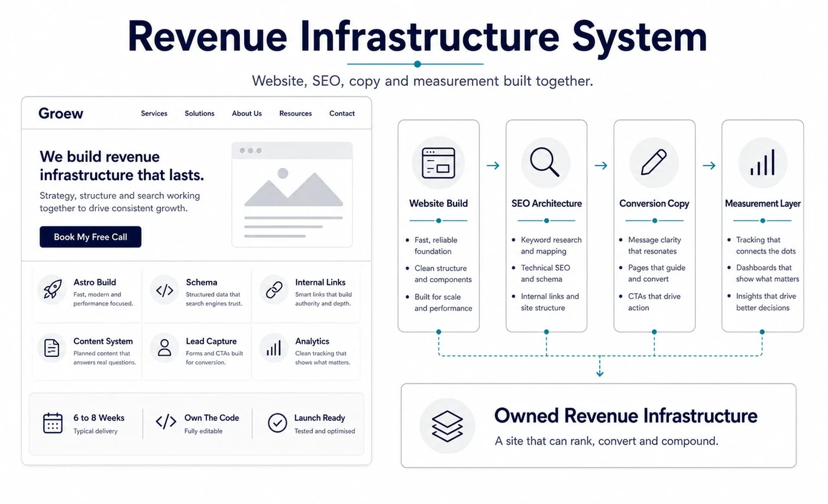Click the Measurement Layer bars icon
This screenshot has width=828, height=504.
(763, 163)
